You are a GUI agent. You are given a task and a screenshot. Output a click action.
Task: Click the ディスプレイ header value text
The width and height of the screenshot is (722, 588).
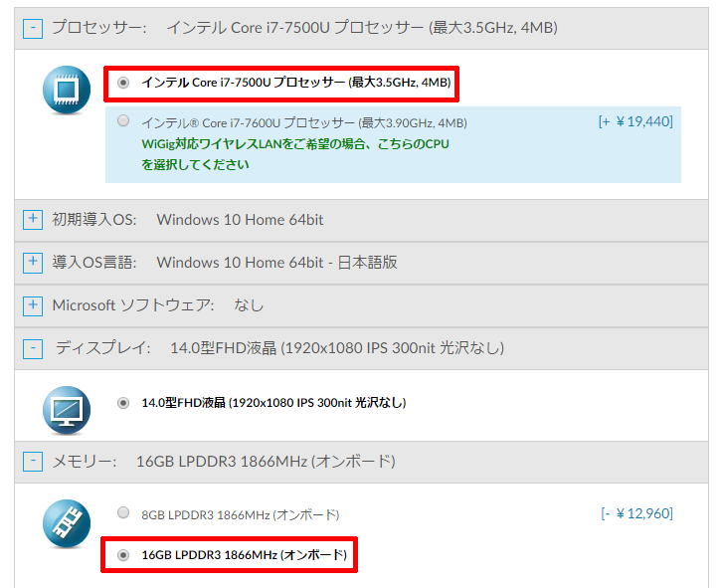pos(337,348)
